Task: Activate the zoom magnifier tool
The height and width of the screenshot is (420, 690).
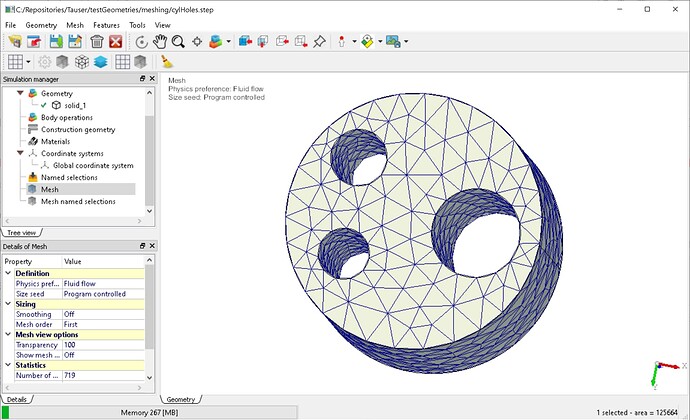Action: pyautogui.click(x=178, y=42)
